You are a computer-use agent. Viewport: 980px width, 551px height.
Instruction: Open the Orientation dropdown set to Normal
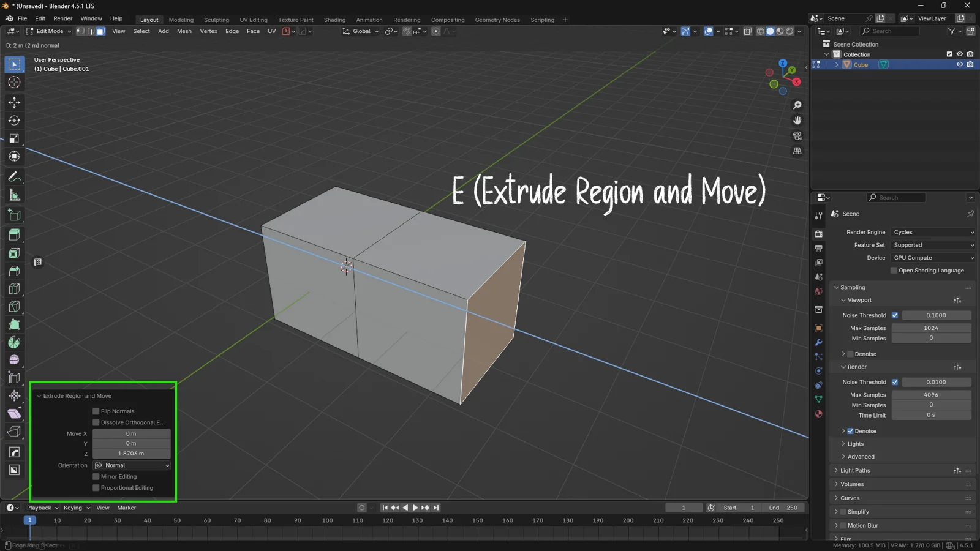point(132,465)
